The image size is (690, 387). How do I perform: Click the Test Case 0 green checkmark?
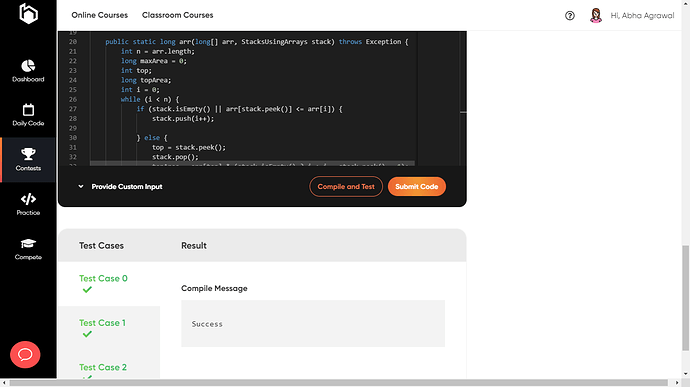pos(87,290)
